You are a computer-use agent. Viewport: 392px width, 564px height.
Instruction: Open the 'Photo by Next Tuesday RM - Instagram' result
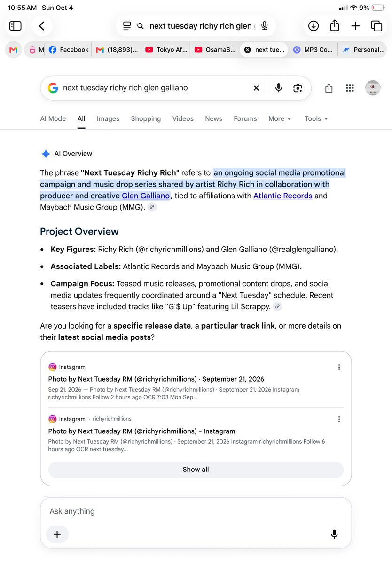[x=141, y=431]
